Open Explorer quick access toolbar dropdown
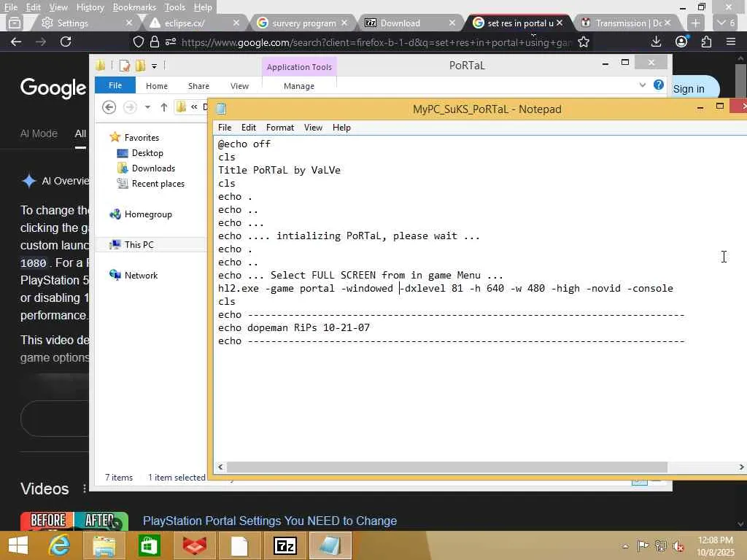The width and height of the screenshot is (747, 560). tap(155, 66)
